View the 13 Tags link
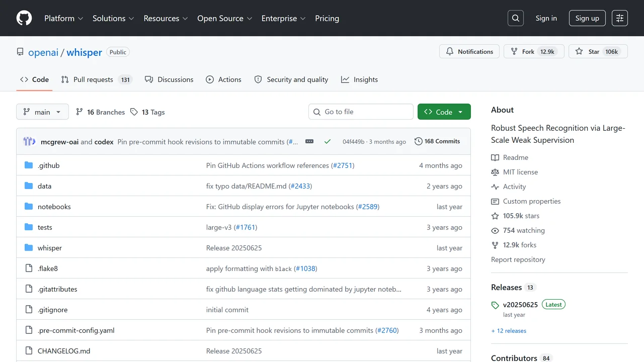 [147, 112]
